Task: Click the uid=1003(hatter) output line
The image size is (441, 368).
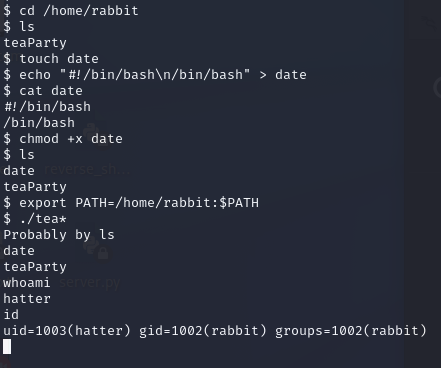Action: click(215, 331)
